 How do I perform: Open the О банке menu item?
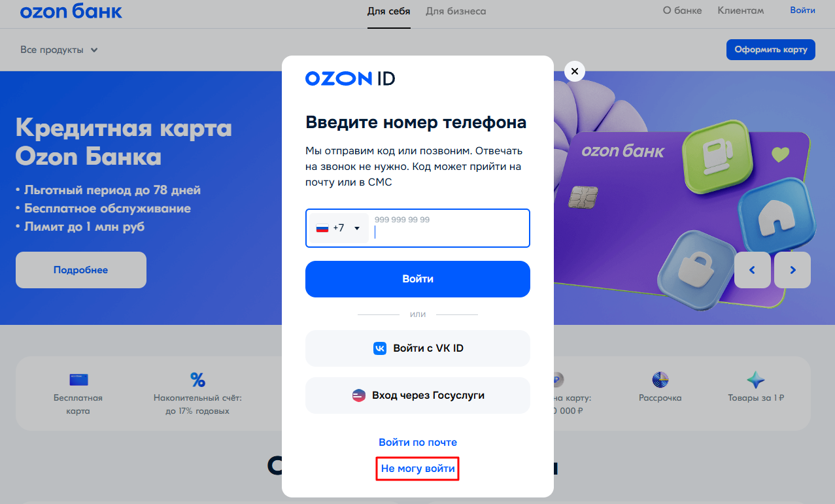coord(682,10)
